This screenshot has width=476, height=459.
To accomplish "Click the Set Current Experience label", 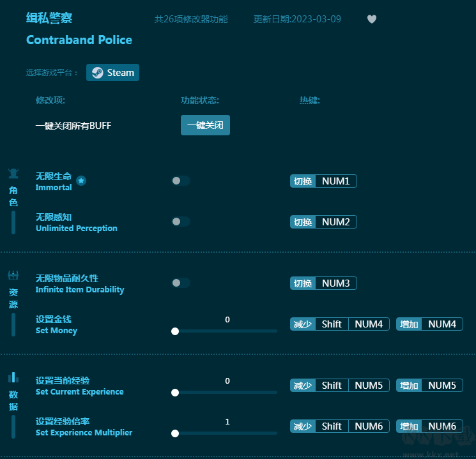I will pyautogui.click(x=79, y=392).
